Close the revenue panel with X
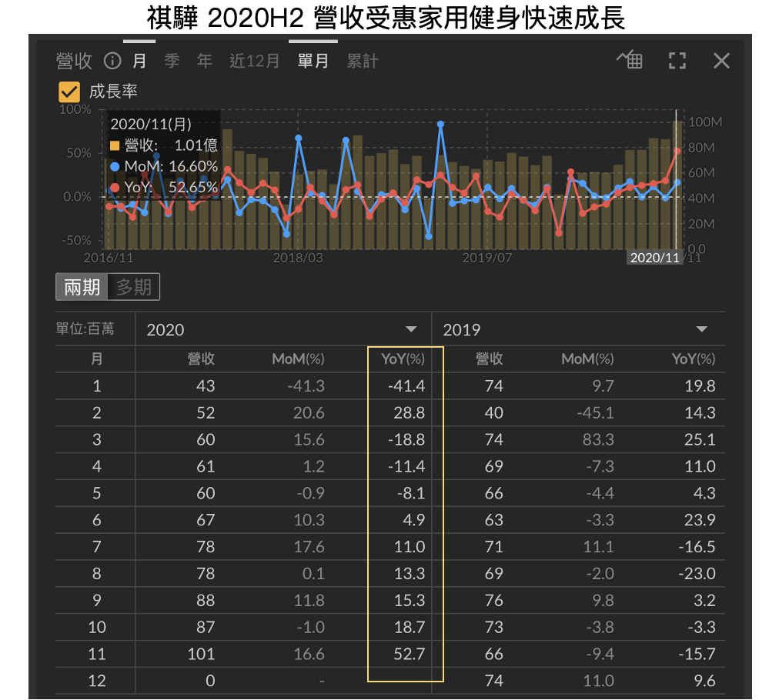The width and height of the screenshot is (779, 700). pyautogui.click(x=721, y=61)
